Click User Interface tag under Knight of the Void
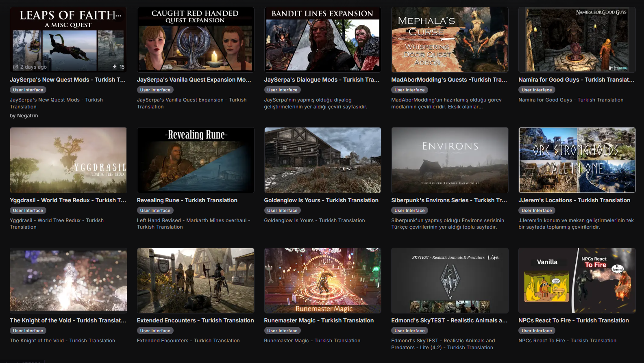Screen dimensions: 644x363 point(28,331)
